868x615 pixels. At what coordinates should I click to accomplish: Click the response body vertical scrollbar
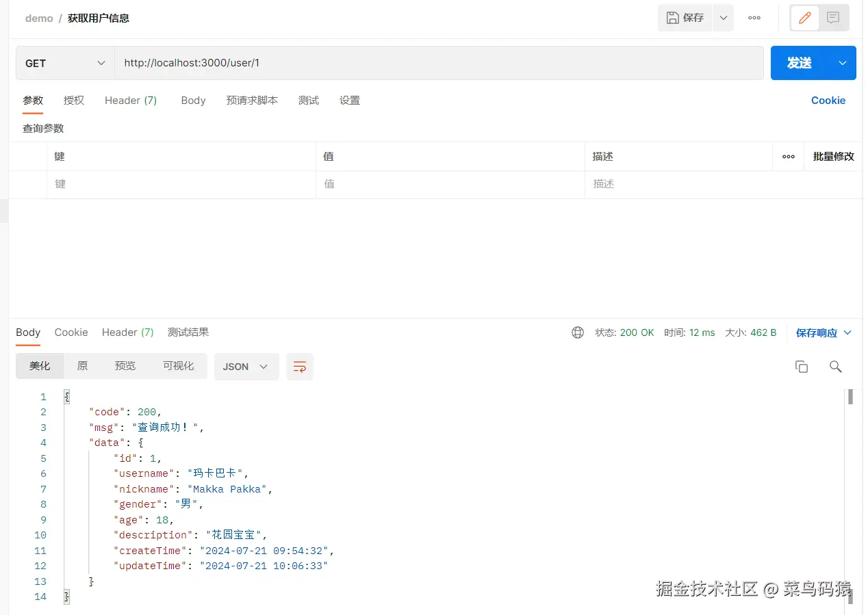[851, 397]
